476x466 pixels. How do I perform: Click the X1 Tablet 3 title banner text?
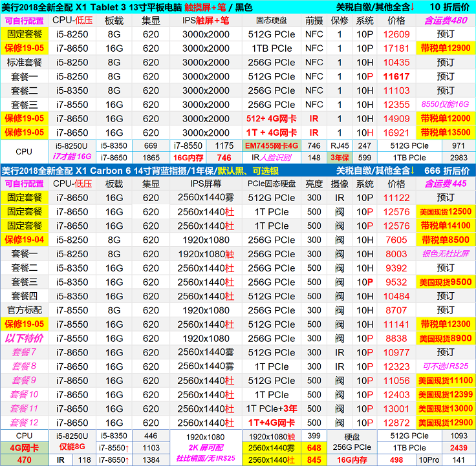[127, 7]
